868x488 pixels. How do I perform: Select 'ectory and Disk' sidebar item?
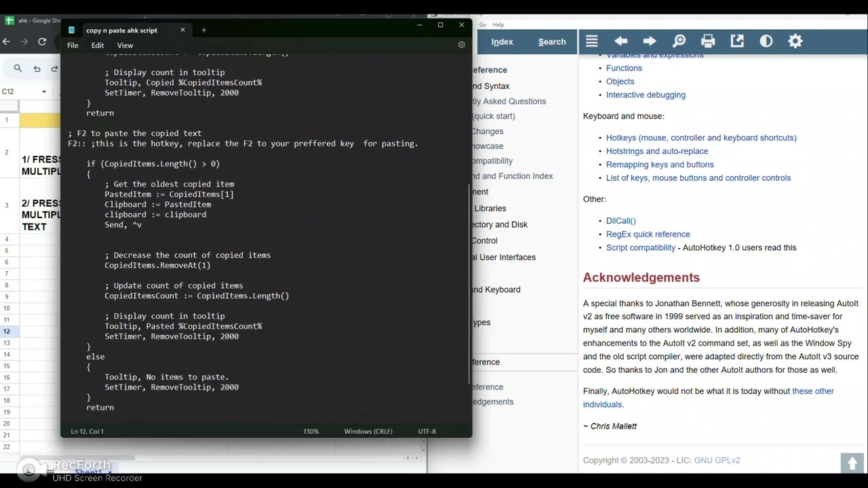pos(500,224)
